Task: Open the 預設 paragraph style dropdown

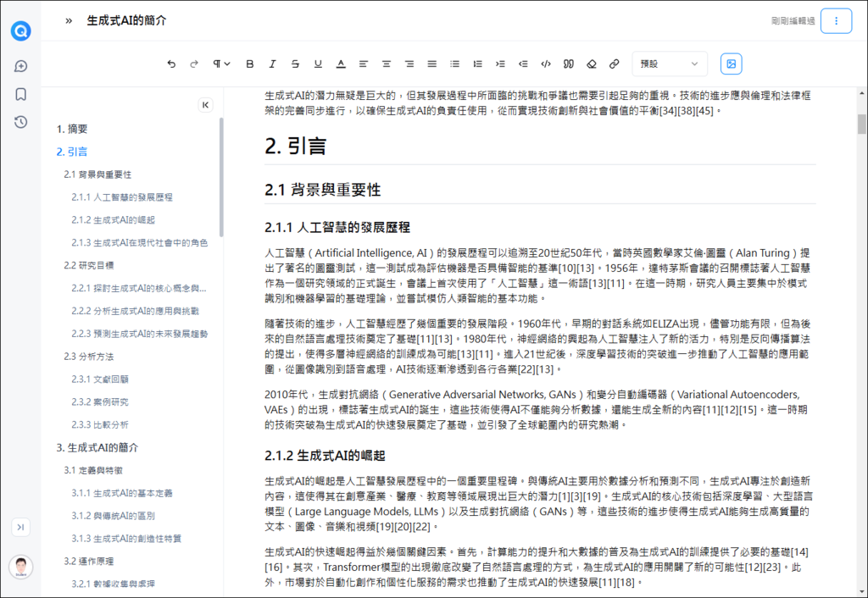Action: point(670,64)
